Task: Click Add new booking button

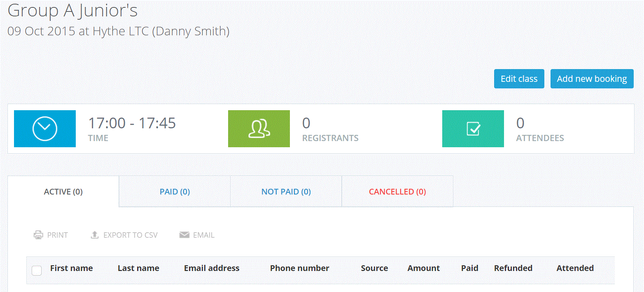Action: point(592,79)
